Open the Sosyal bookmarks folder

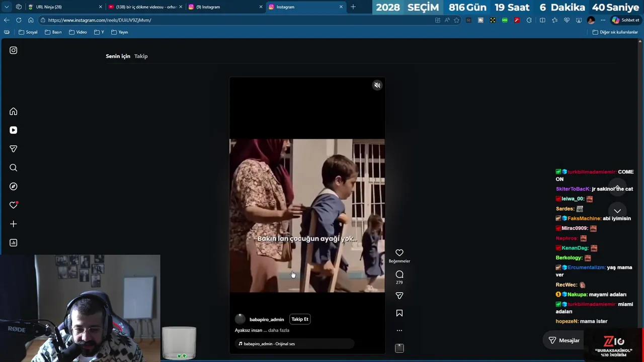[28, 32]
